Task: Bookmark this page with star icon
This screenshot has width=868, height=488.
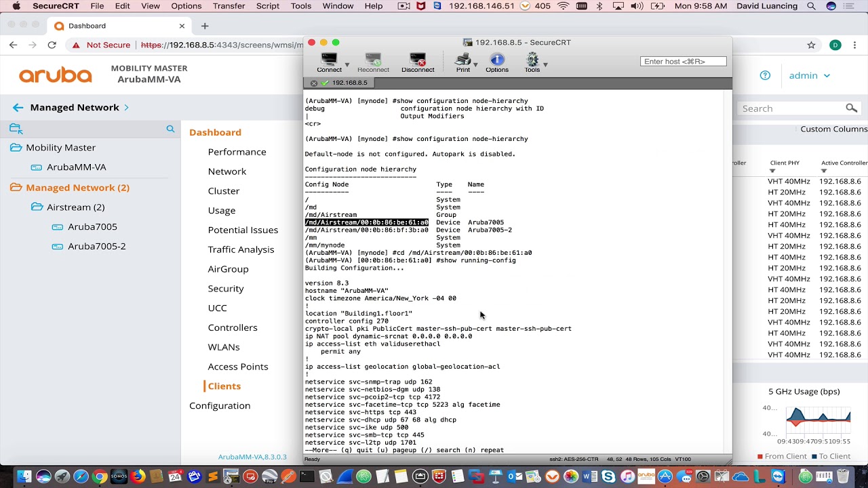Action: click(x=811, y=45)
